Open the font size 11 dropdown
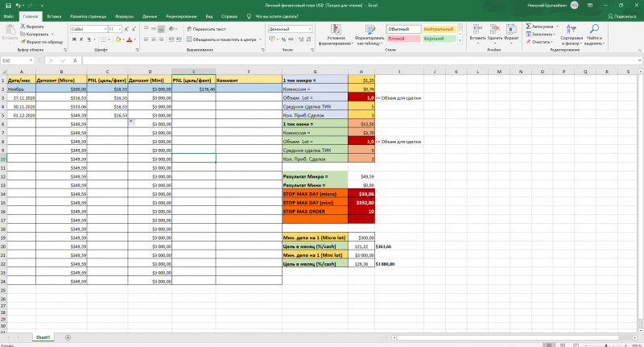 [120, 29]
